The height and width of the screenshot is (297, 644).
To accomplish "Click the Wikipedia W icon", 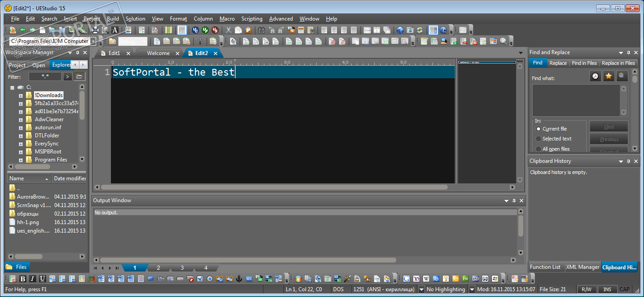I will 426,279.
